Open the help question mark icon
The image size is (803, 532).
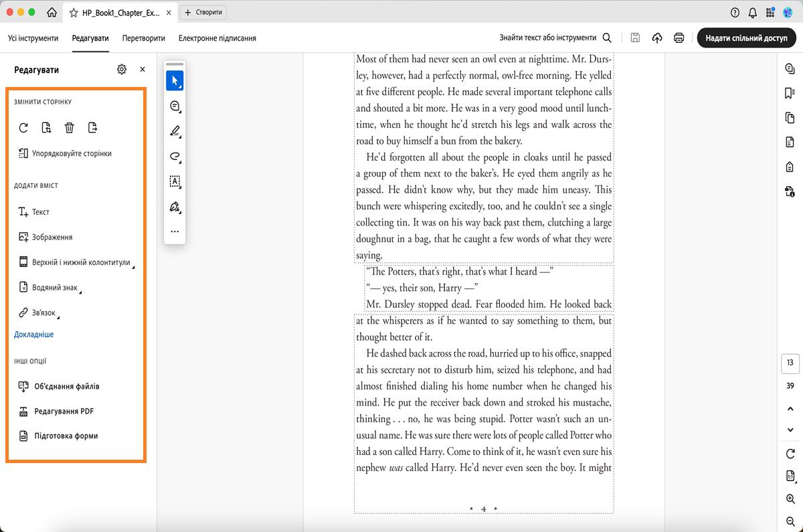(735, 13)
